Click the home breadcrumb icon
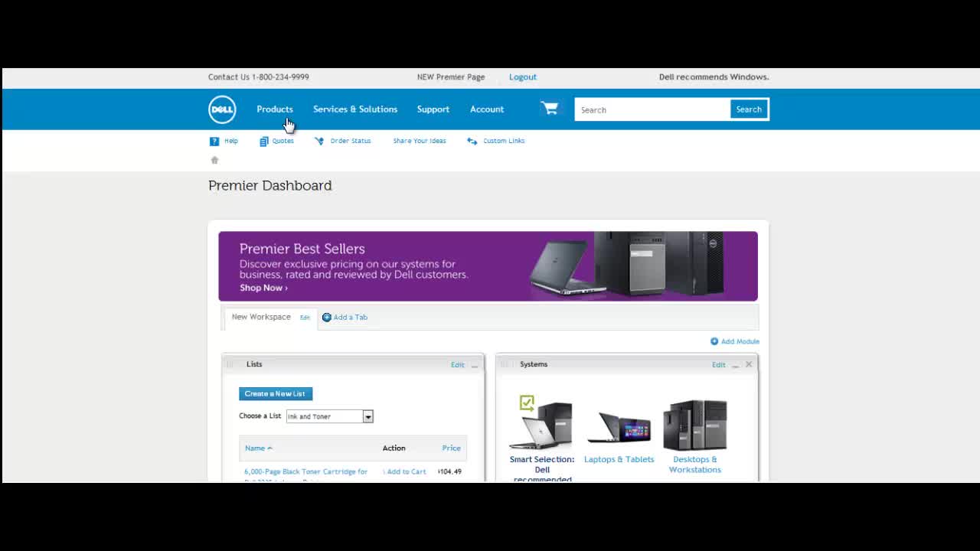The height and width of the screenshot is (551, 980). (x=214, y=160)
